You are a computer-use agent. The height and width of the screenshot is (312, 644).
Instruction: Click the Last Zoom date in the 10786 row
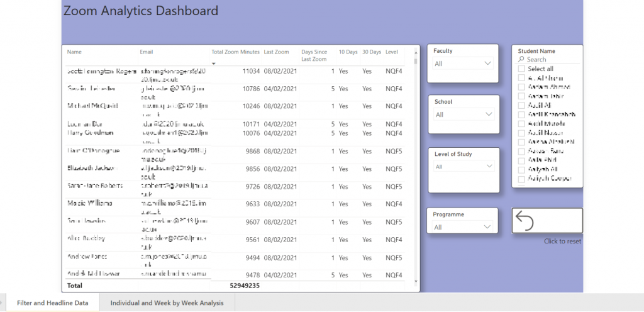pyautogui.click(x=280, y=89)
